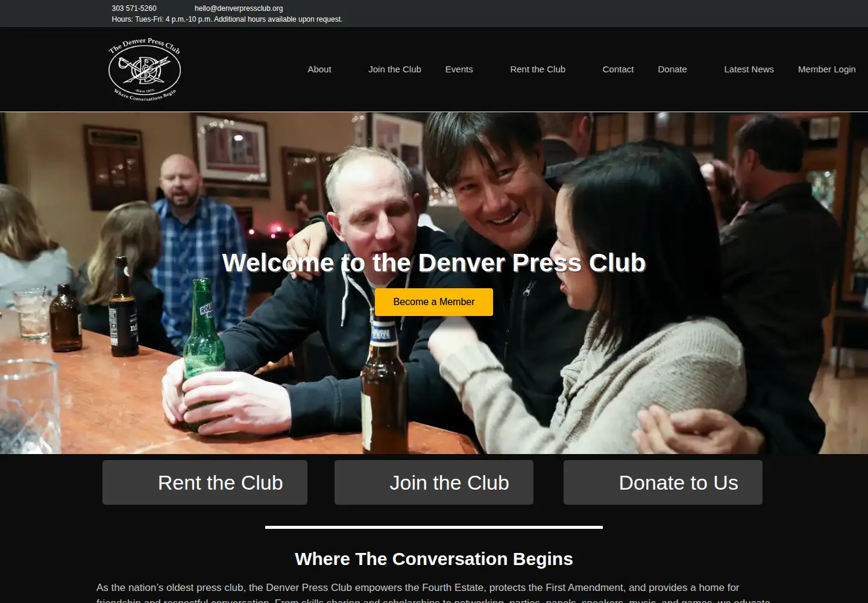Click the large Join the Club button

[434, 482]
